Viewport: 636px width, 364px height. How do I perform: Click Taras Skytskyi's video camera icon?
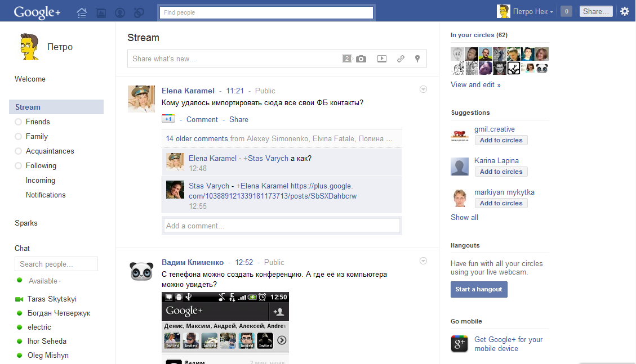(x=19, y=299)
